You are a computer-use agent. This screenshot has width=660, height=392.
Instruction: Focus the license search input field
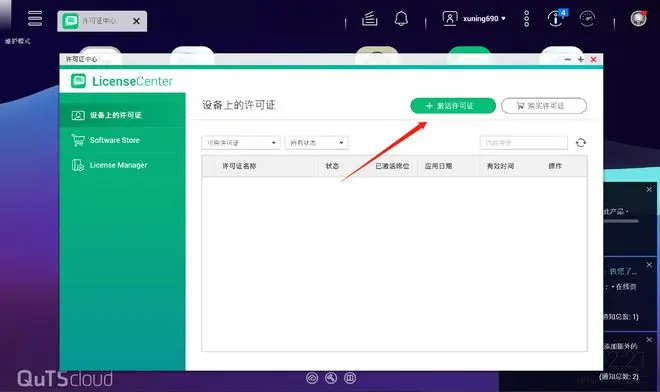click(523, 143)
